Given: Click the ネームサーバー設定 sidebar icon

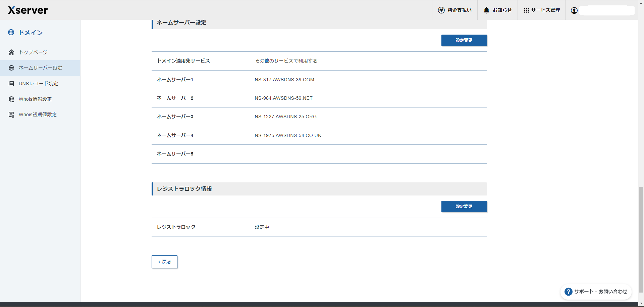Looking at the screenshot, I should [11, 68].
